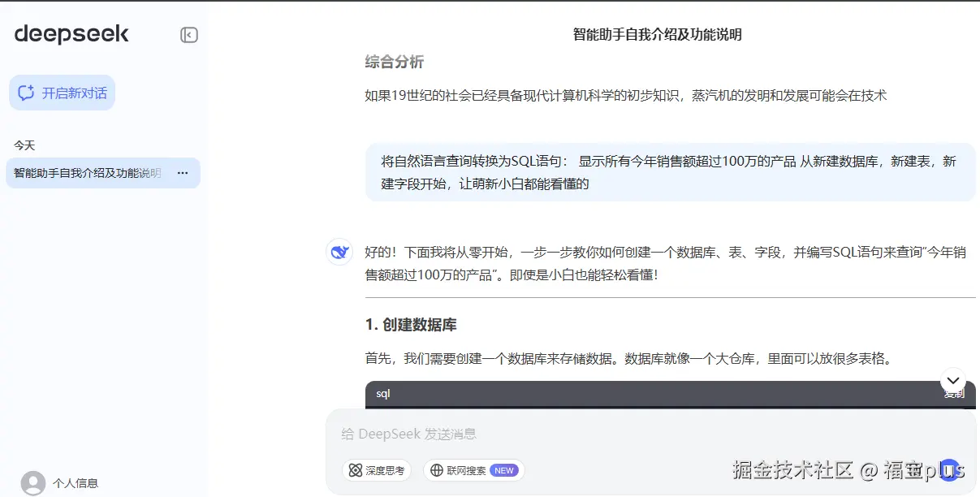Click the 今天 section label in sidebar
The image size is (980, 497).
tap(24, 145)
